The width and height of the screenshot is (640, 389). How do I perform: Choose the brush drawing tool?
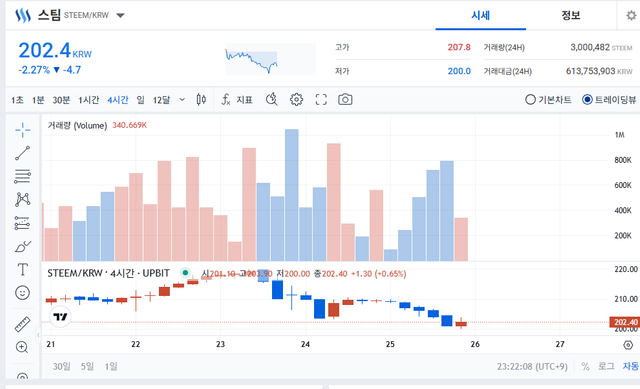[22, 247]
